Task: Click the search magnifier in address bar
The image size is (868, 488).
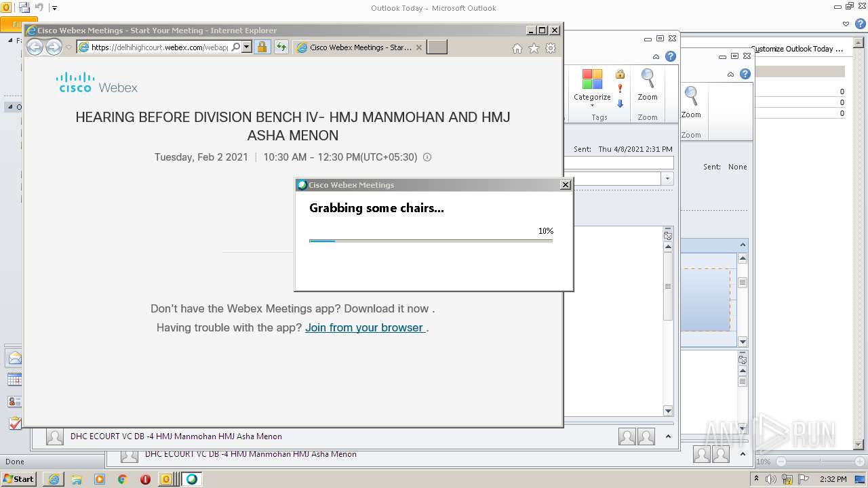Action: pyautogui.click(x=235, y=47)
